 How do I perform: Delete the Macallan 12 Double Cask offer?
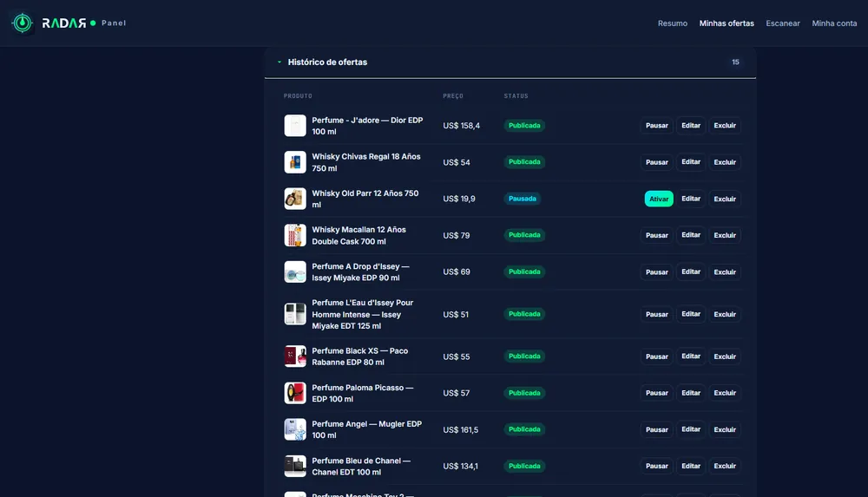(725, 235)
